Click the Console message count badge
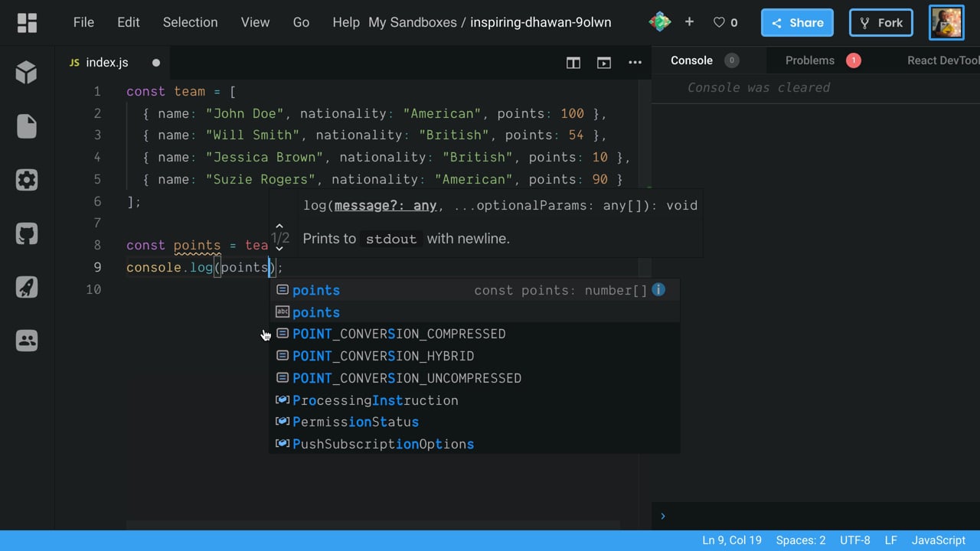980x551 pixels. pos(732,60)
